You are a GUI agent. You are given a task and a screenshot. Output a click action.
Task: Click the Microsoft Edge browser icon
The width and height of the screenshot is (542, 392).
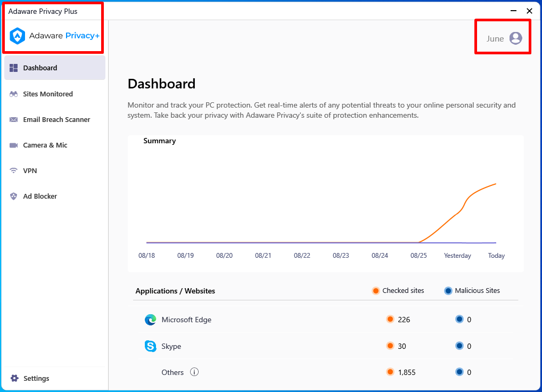coord(150,320)
